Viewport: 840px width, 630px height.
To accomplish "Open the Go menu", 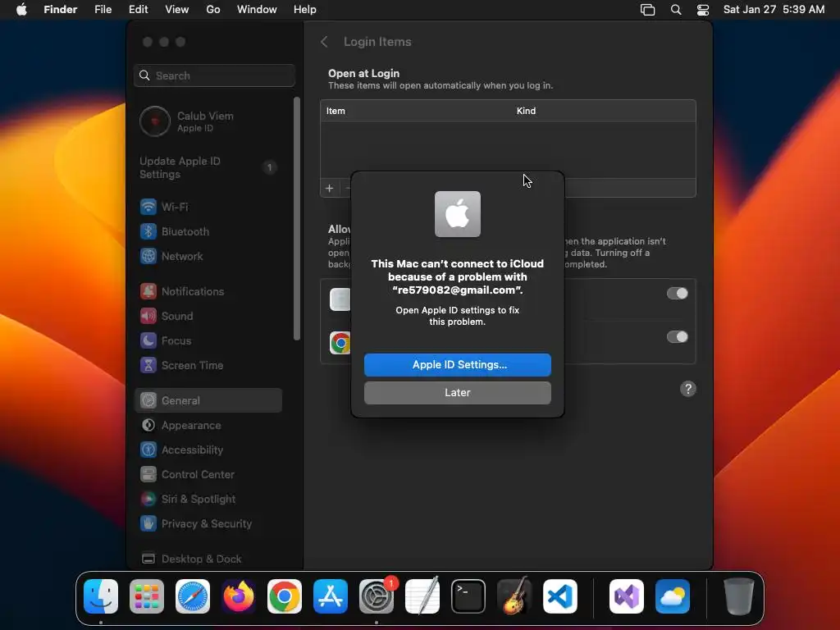I will point(213,10).
